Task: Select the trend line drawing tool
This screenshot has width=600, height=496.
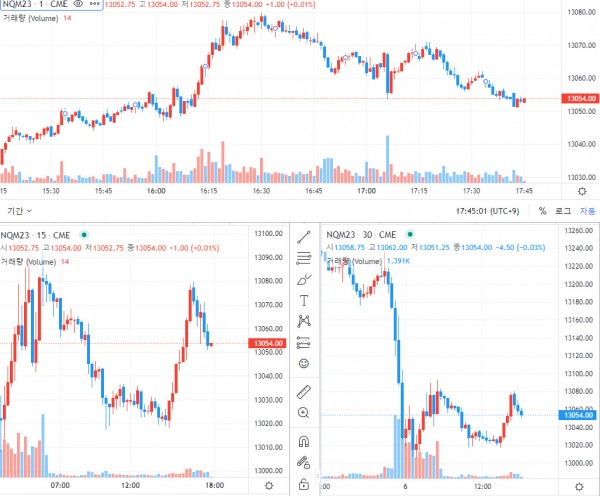Action: tap(303, 238)
